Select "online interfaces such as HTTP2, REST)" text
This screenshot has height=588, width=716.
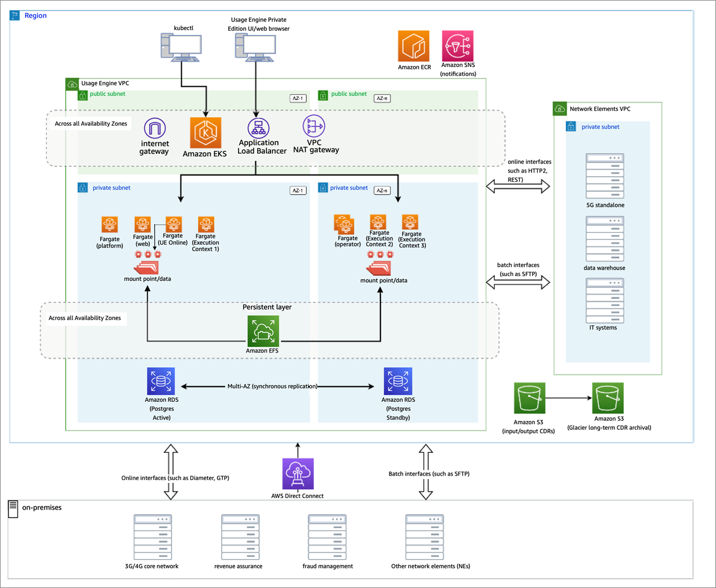529,170
